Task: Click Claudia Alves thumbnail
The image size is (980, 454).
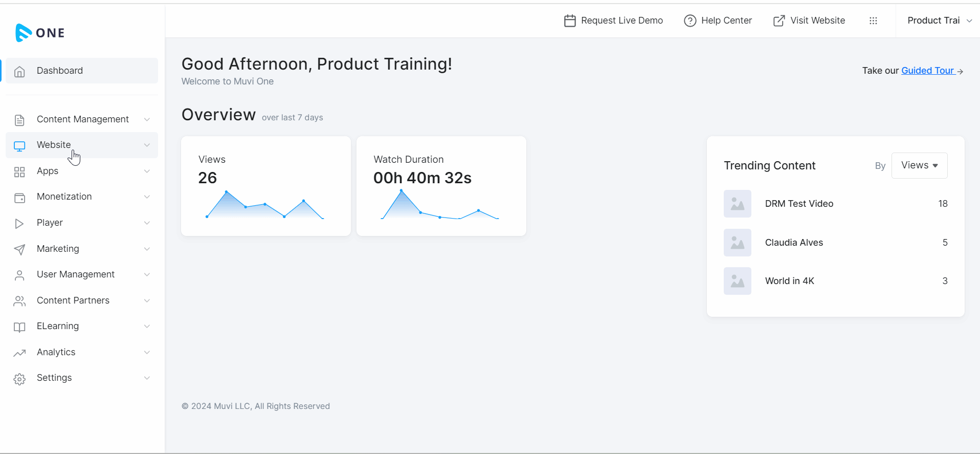Action: 738,243
